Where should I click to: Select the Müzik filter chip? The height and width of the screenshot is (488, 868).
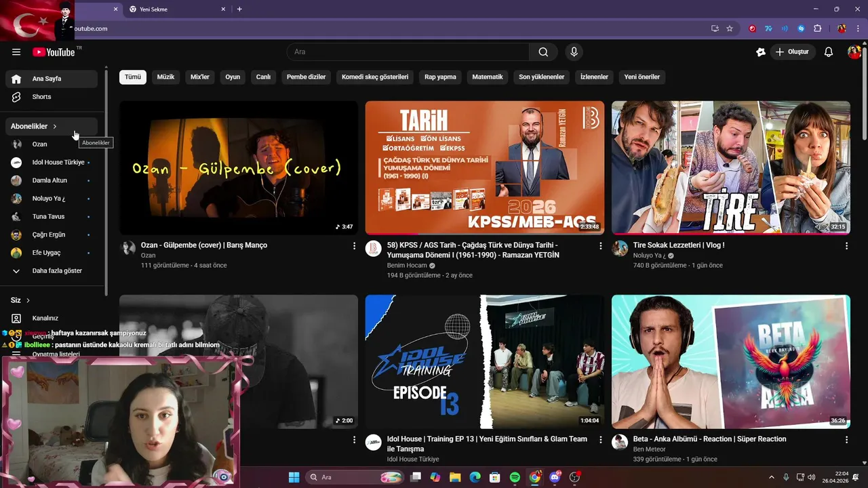pyautogui.click(x=165, y=77)
